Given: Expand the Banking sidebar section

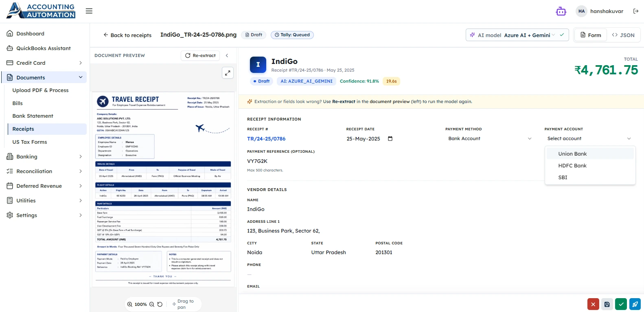Looking at the screenshot, I should 45,156.
